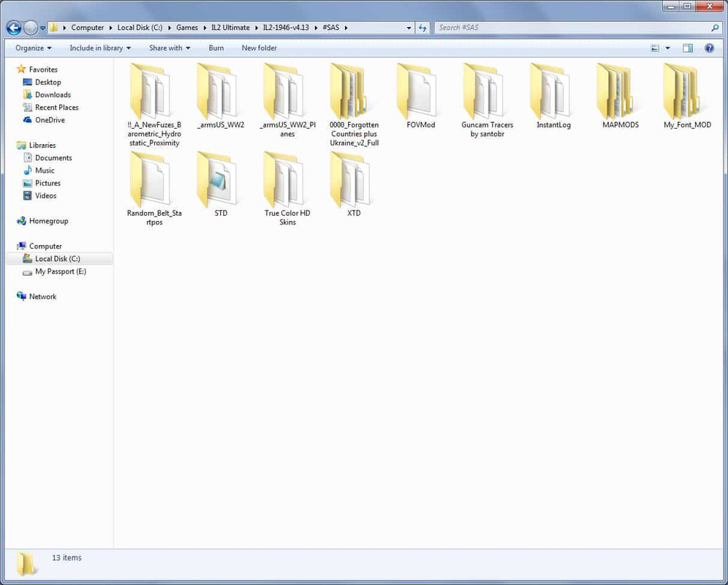
Task: Select the !!_A_NewFuzes_Barometric_Hydrostatic_Proximity folder icon
Action: tap(151, 91)
